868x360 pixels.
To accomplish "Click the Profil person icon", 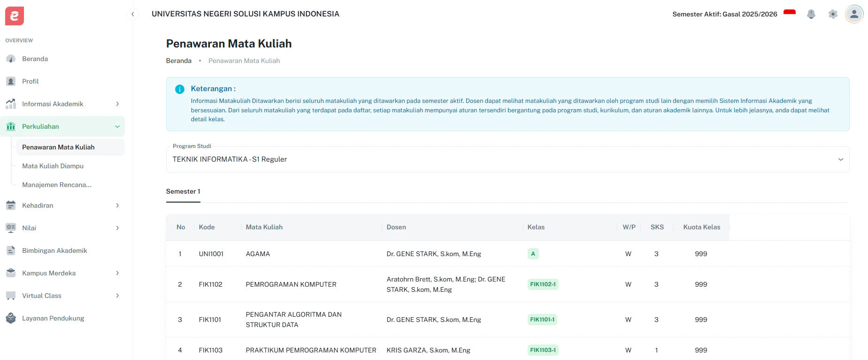I will tap(11, 81).
